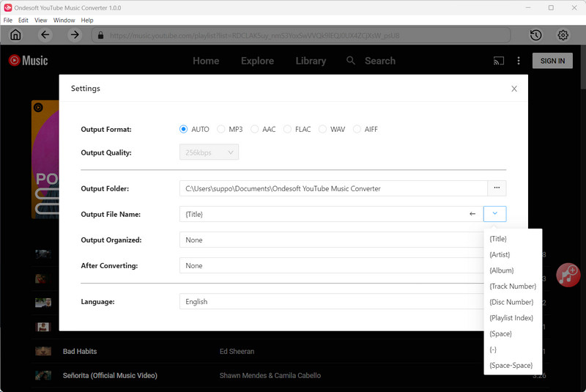Viewport: 586px width, 392px height.
Task: Click the Search text in YouTube Music
Action: coord(380,61)
